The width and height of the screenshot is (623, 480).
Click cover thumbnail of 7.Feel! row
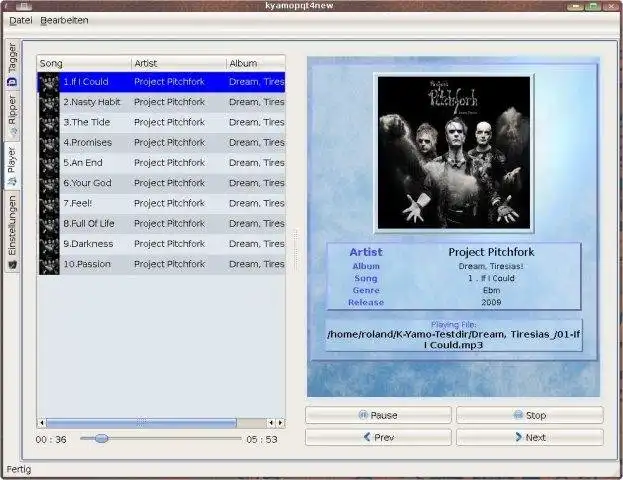49,203
